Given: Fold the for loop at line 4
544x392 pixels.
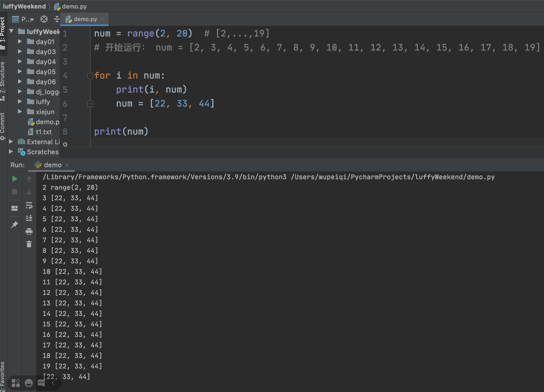Looking at the screenshot, I should click(x=90, y=76).
